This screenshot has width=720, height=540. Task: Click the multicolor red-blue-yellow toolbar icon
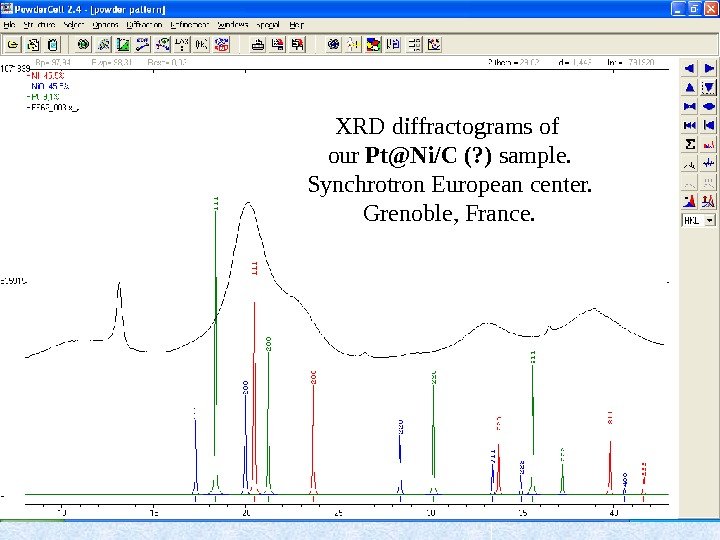[373, 45]
